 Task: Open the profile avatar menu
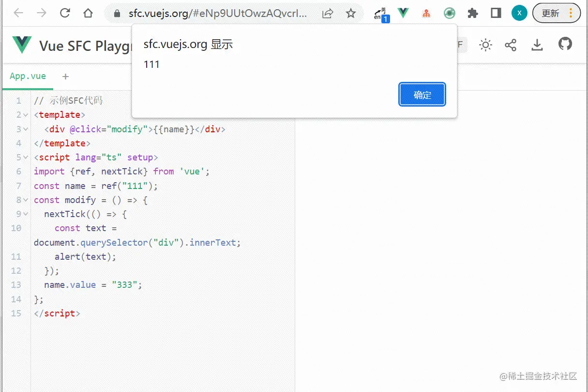click(519, 13)
